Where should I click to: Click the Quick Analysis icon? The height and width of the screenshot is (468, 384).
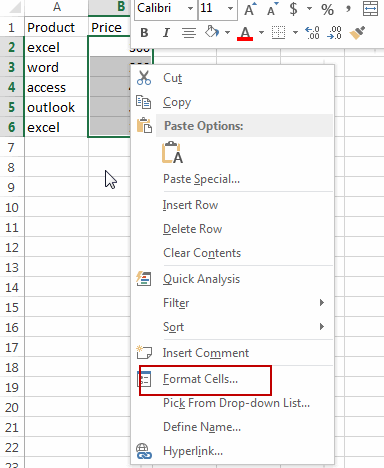[144, 279]
